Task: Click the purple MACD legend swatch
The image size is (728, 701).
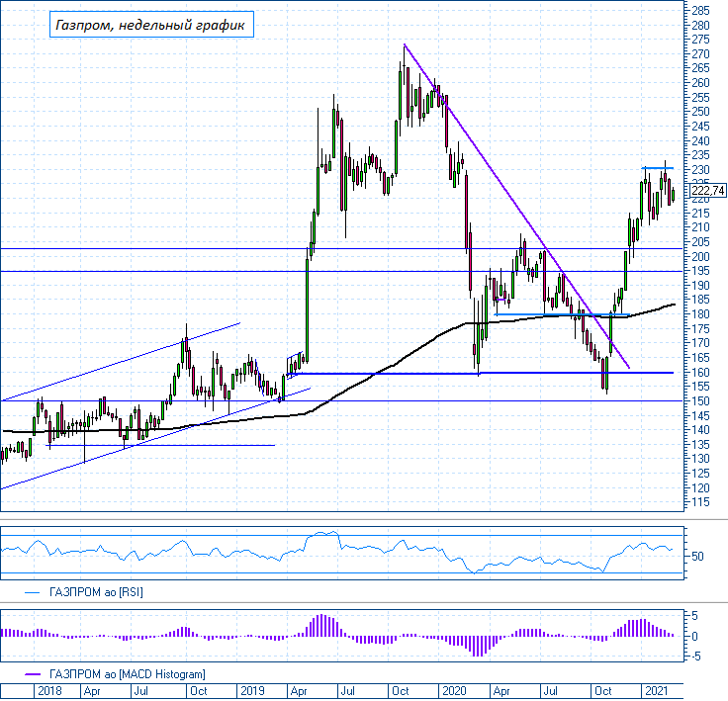Action: (x=33, y=674)
